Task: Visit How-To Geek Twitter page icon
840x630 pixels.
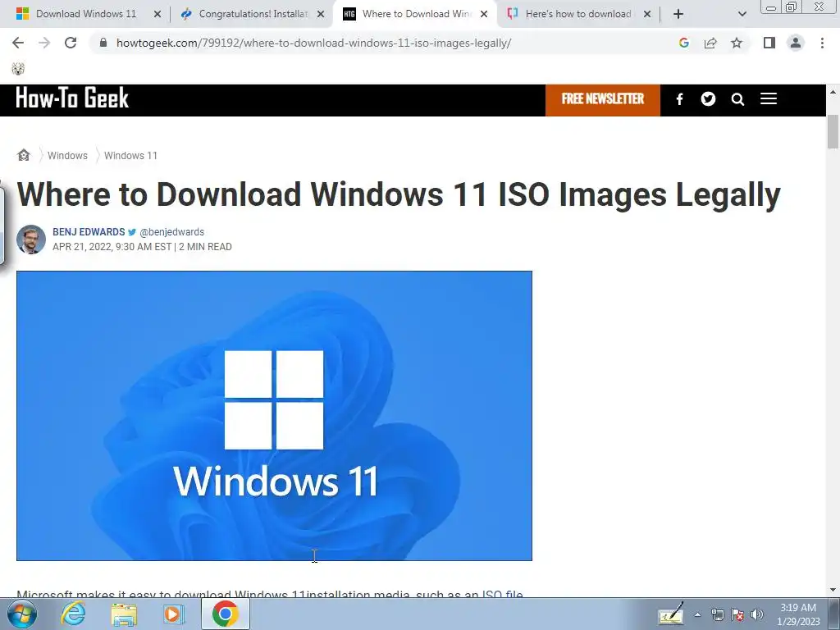Action: [x=708, y=98]
